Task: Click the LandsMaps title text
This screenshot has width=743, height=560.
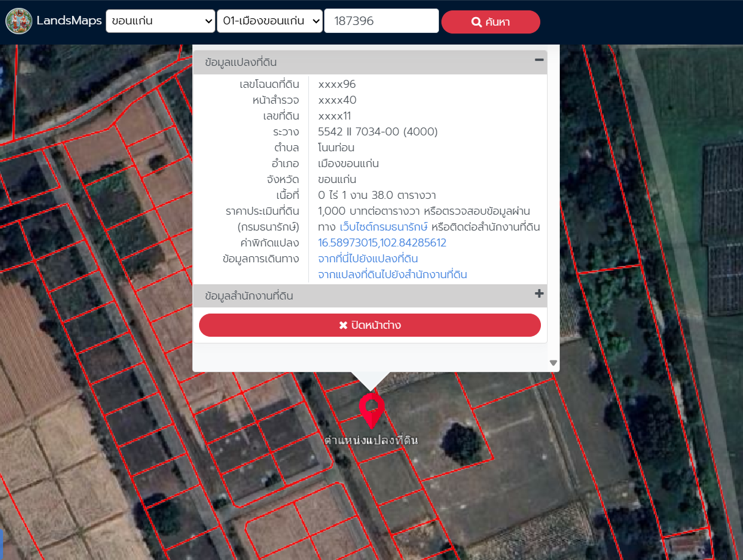Action: coord(69,21)
